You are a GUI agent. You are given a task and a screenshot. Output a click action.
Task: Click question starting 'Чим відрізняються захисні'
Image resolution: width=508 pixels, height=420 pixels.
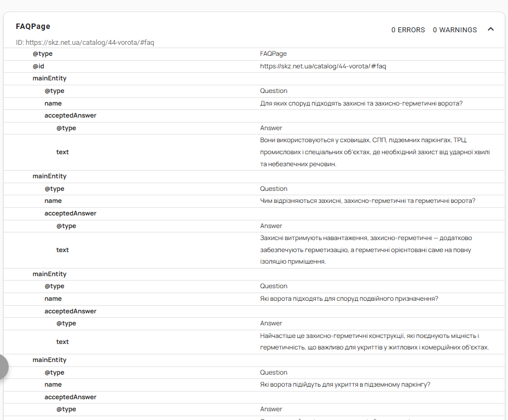point(367,201)
